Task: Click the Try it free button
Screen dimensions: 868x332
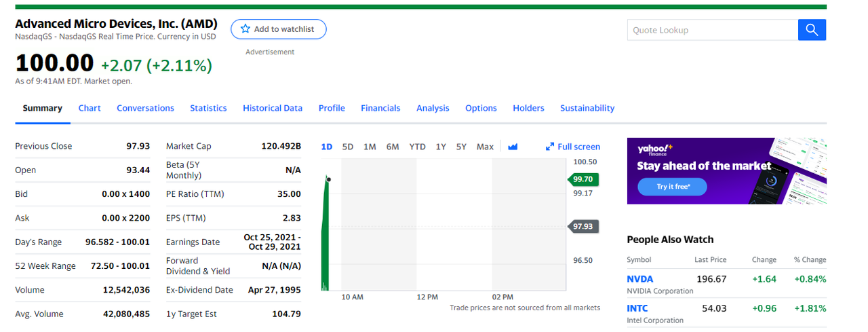Action: pos(672,187)
